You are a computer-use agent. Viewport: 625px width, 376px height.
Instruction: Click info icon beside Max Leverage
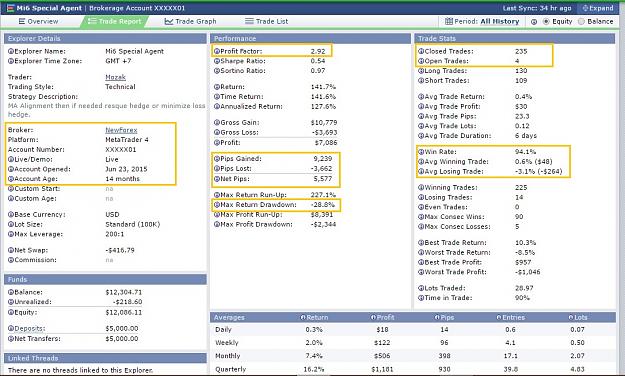point(11,234)
